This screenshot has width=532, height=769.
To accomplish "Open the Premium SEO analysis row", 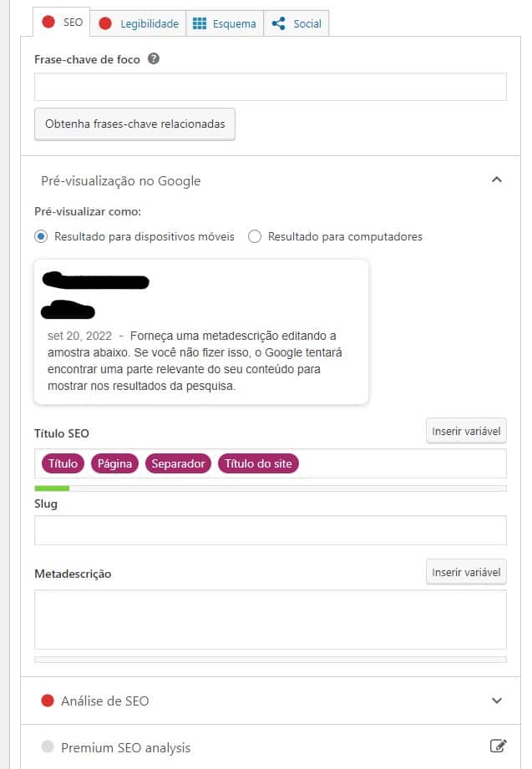I will click(x=271, y=747).
